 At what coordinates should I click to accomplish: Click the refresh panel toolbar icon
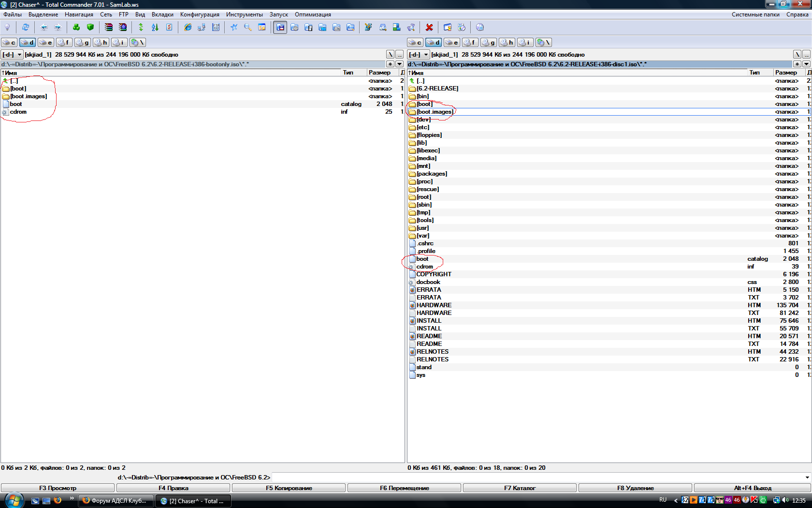(26, 28)
